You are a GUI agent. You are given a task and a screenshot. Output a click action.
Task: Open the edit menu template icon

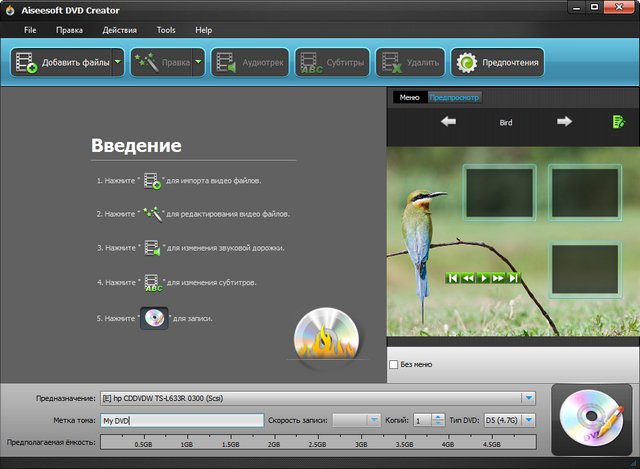coord(619,122)
